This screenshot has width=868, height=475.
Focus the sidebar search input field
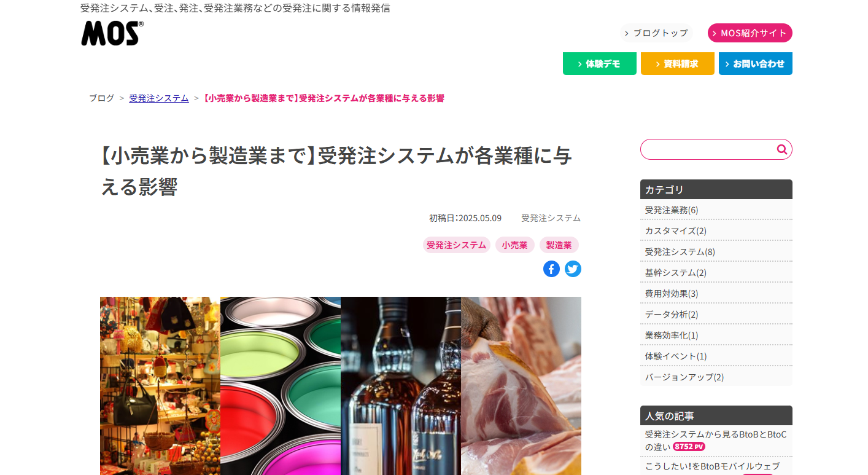(708, 149)
